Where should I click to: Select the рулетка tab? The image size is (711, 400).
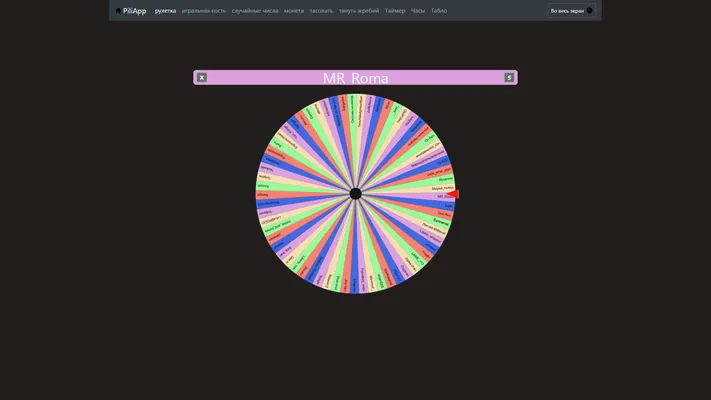[166, 11]
